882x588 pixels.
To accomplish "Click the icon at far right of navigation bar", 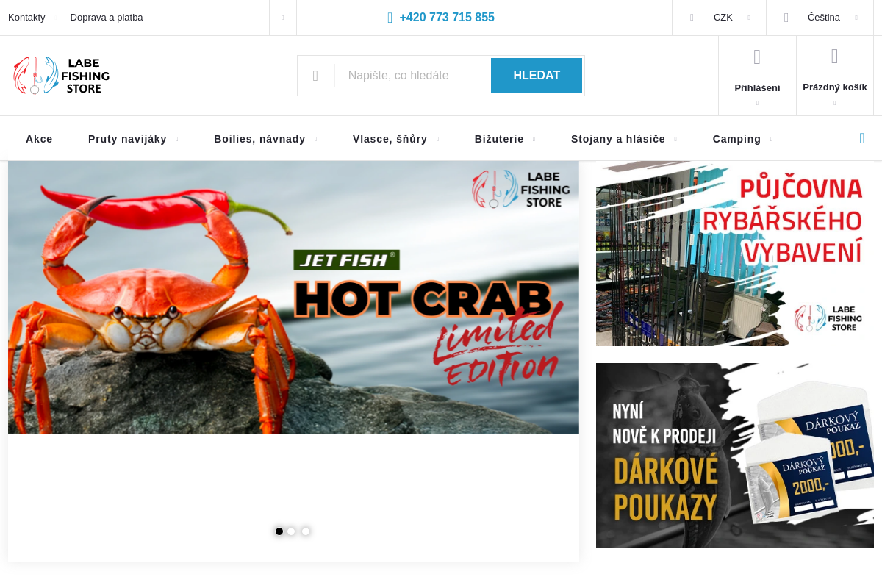I will coord(861,138).
